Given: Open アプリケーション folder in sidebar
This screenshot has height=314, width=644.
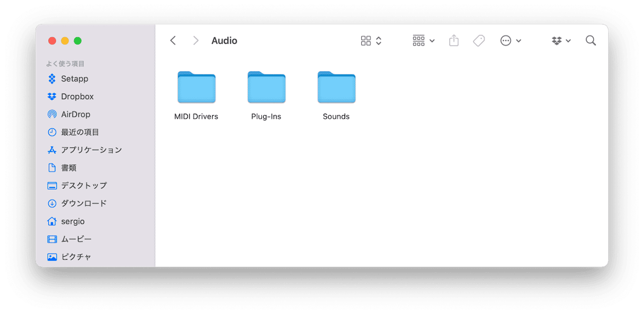Looking at the screenshot, I should click(x=91, y=150).
